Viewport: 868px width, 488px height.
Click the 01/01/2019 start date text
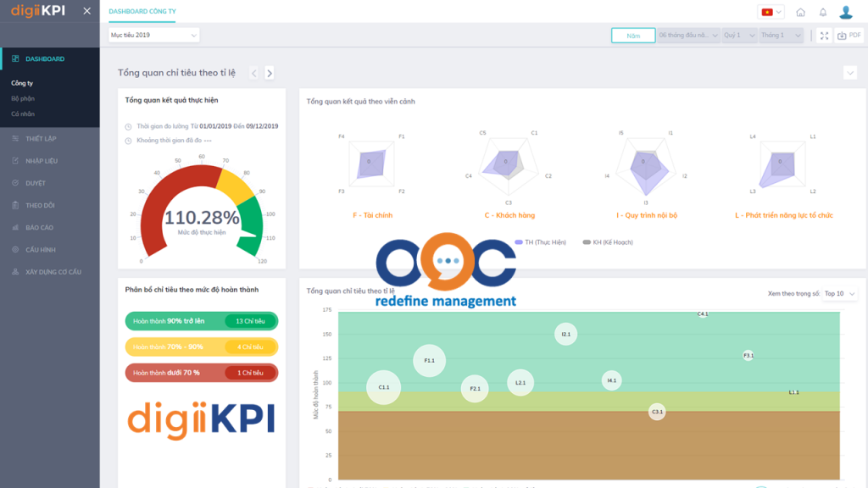pos(215,126)
